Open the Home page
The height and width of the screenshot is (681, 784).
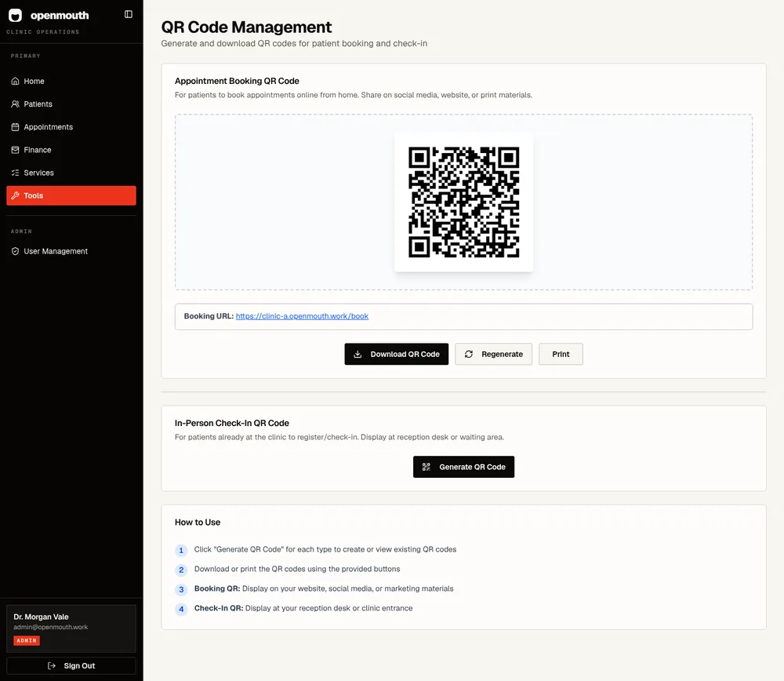[71, 81]
